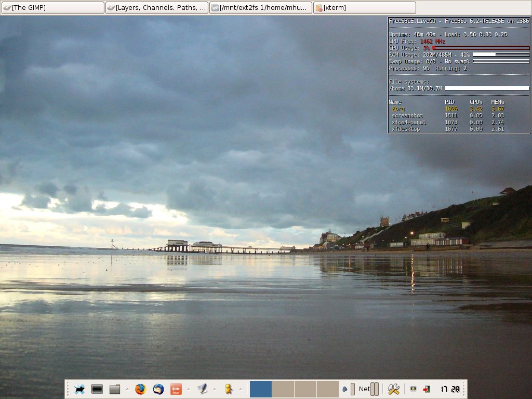Open the orange audio player launcher

tap(176, 389)
